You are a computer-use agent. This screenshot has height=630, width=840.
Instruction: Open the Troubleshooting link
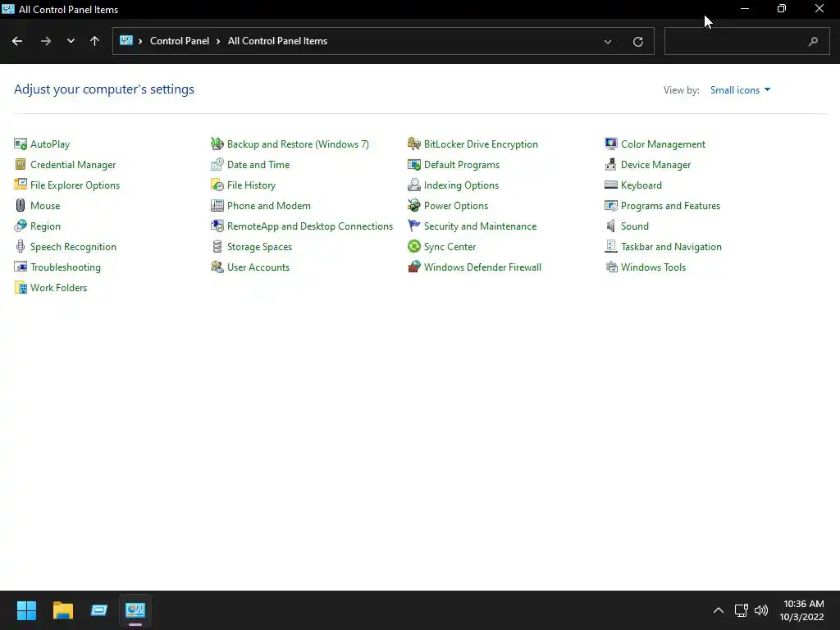point(66,267)
